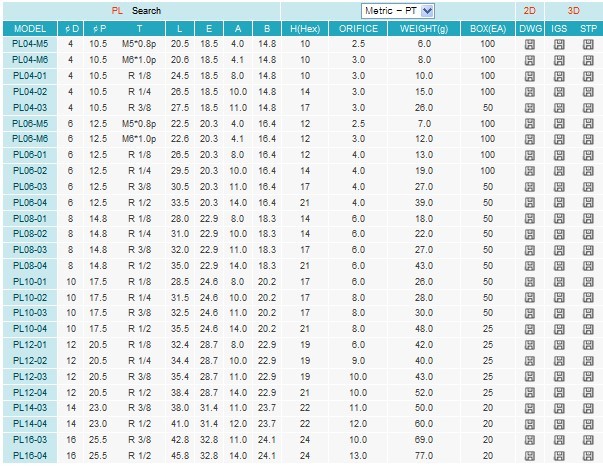
Task: Download the DWG file for PL04-M5
Action: 529,45
